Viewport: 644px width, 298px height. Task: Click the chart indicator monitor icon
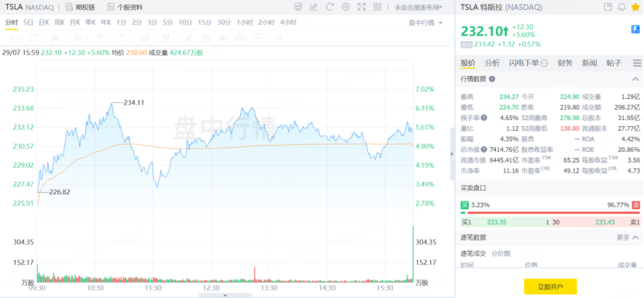coord(298,6)
